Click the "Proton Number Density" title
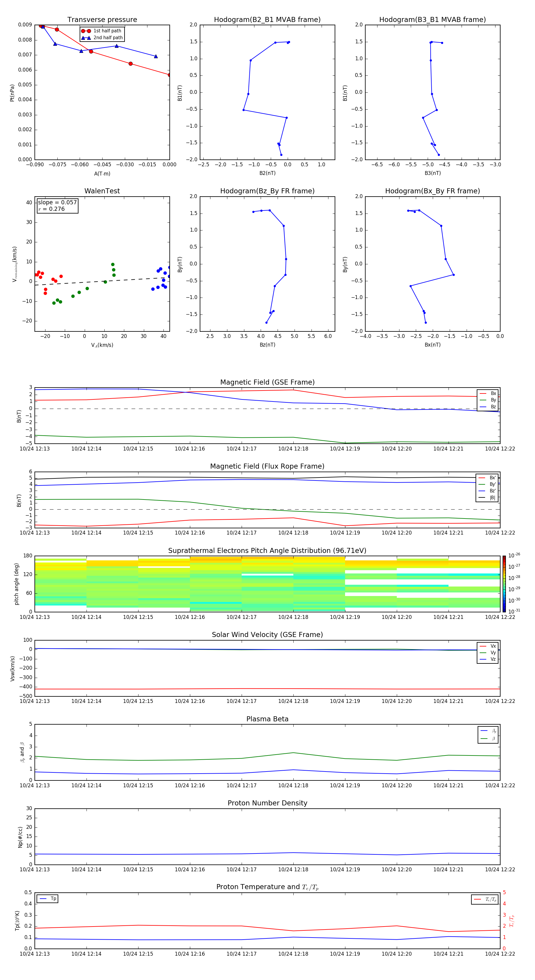The width and height of the screenshot is (535, 980). [x=267, y=803]
